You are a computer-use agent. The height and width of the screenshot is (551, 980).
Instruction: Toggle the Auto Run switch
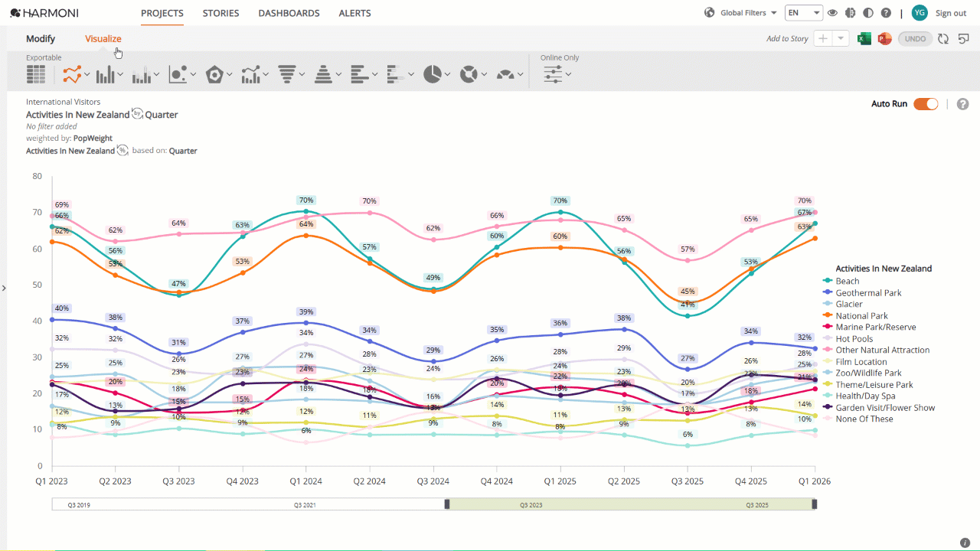(926, 104)
